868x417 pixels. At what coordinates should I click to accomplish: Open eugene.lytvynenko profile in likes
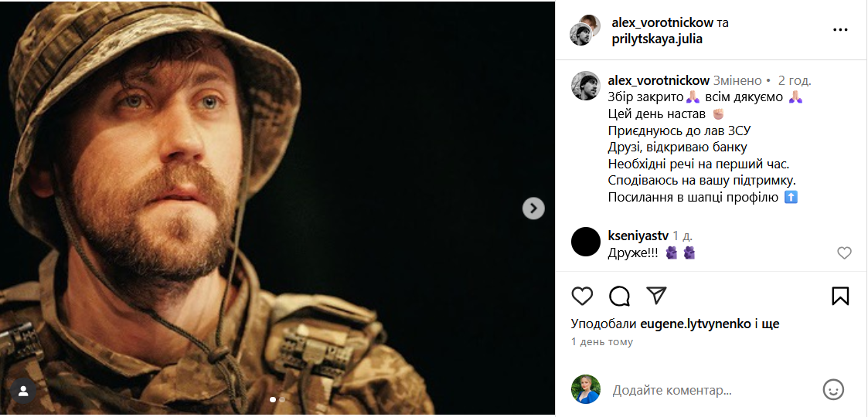(x=696, y=324)
